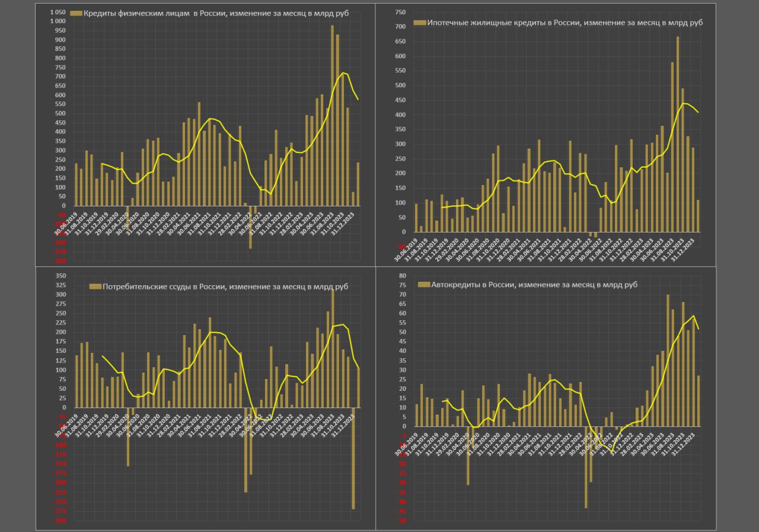Click the '0' axis label in the mortgage chart
Image resolution: width=759 pixels, height=532 pixels.
pyautogui.click(x=404, y=232)
